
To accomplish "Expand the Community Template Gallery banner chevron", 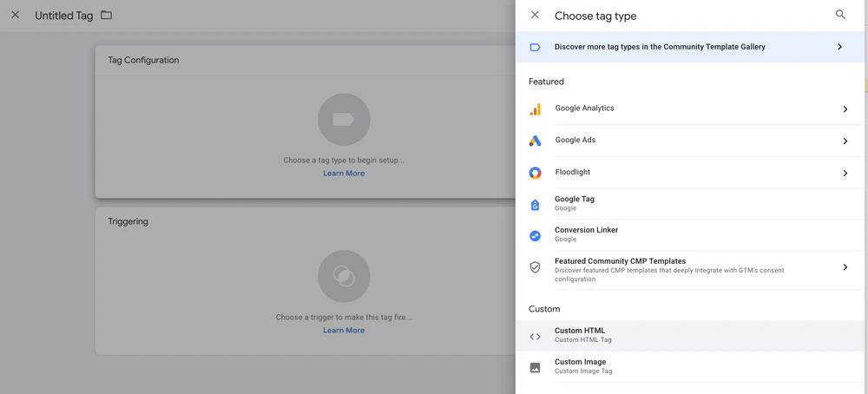I will [x=839, y=47].
